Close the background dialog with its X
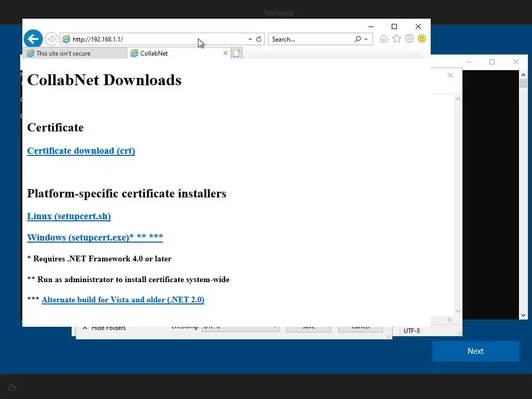 pos(450,75)
